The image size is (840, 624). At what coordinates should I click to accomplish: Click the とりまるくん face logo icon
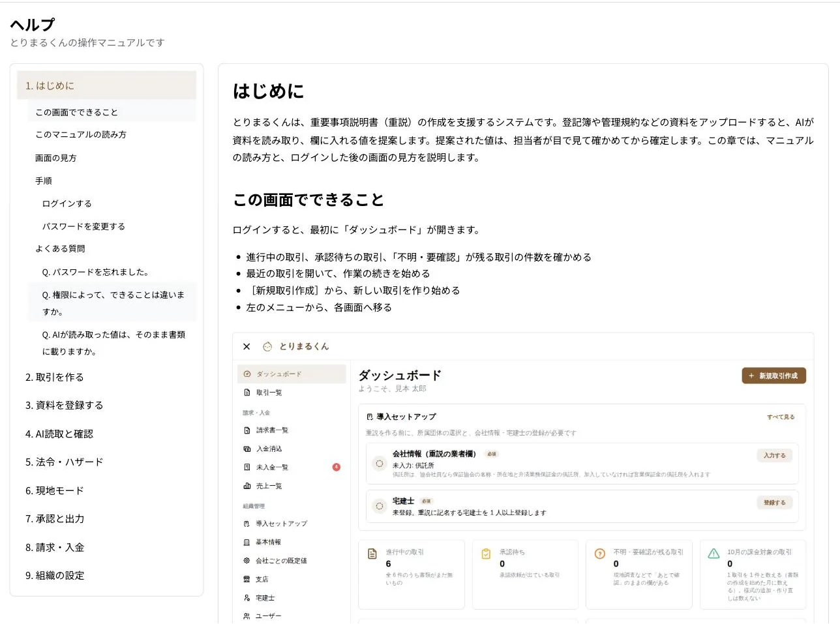click(x=267, y=346)
